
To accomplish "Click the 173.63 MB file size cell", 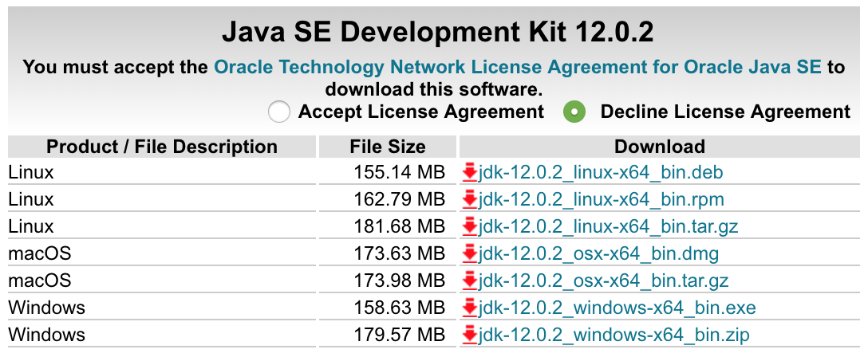I will click(388, 254).
